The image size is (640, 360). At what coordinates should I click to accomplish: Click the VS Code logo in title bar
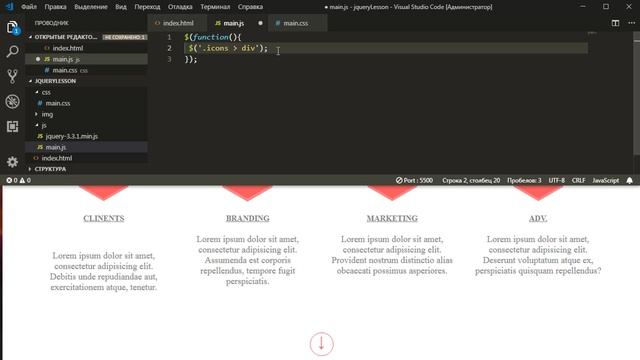point(9,7)
